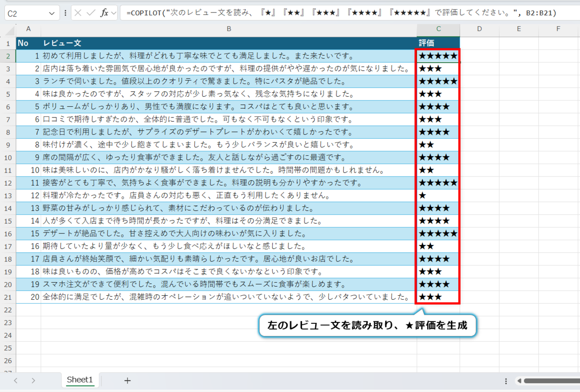Viewport: 580px width, 392px height.
Task: Select the review starting with 味付けが濃く
Action: pos(229,145)
